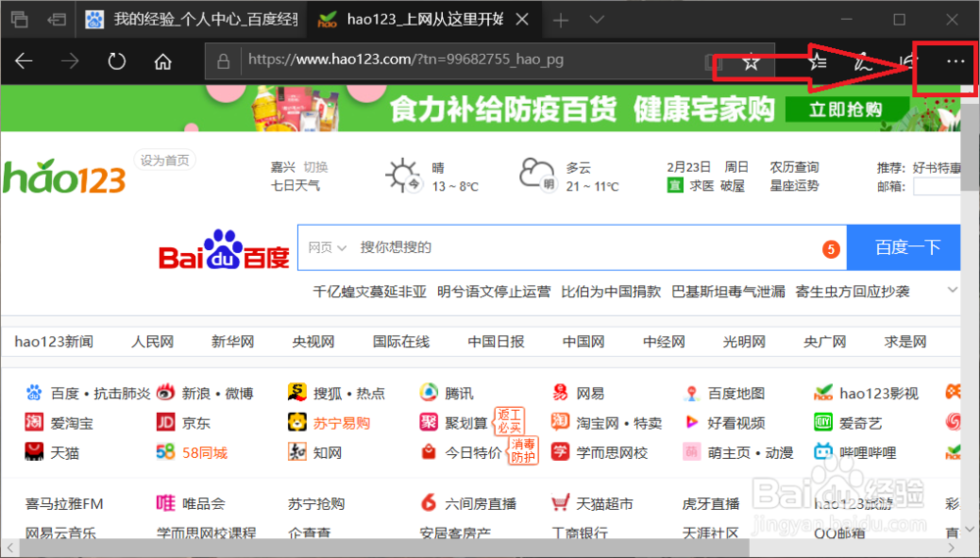The height and width of the screenshot is (558, 980).
Task: Open a new tab with the plus button
Action: (561, 20)
